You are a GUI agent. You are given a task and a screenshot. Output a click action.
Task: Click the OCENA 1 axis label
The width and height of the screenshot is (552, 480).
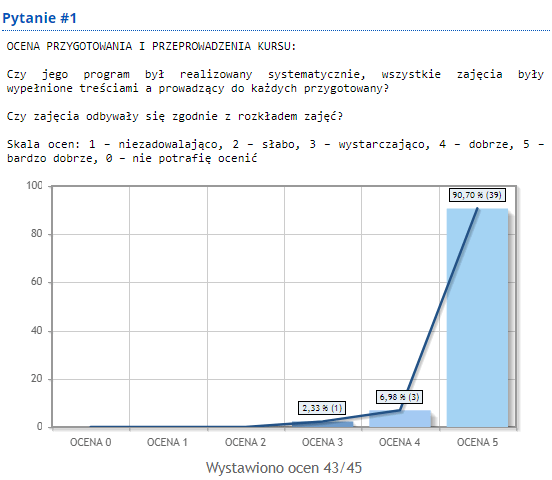point(167,442)
